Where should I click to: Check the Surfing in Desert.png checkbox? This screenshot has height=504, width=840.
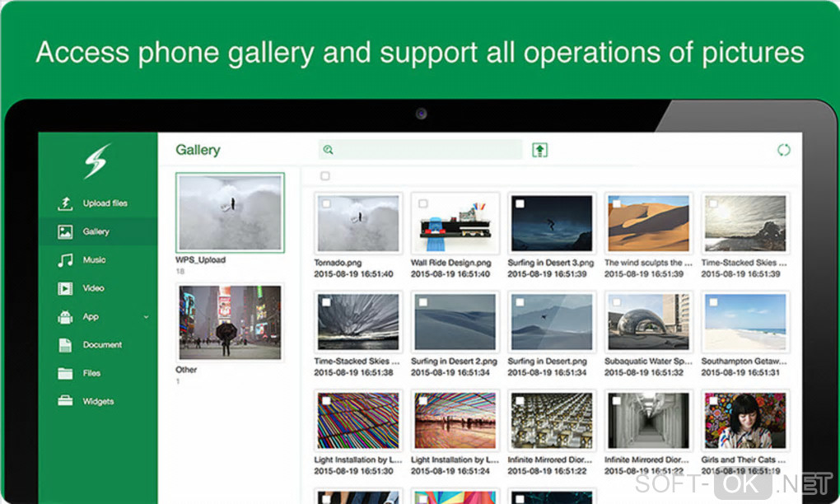520,302
